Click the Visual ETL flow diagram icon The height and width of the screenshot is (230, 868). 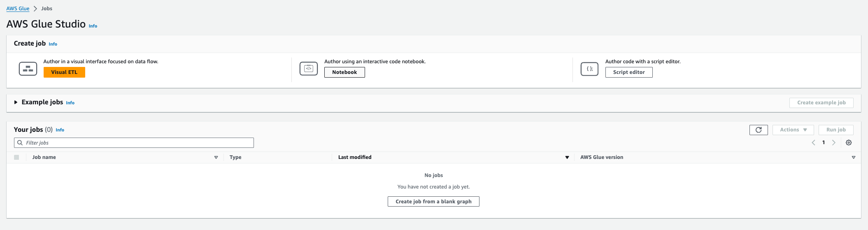[28, 69]
